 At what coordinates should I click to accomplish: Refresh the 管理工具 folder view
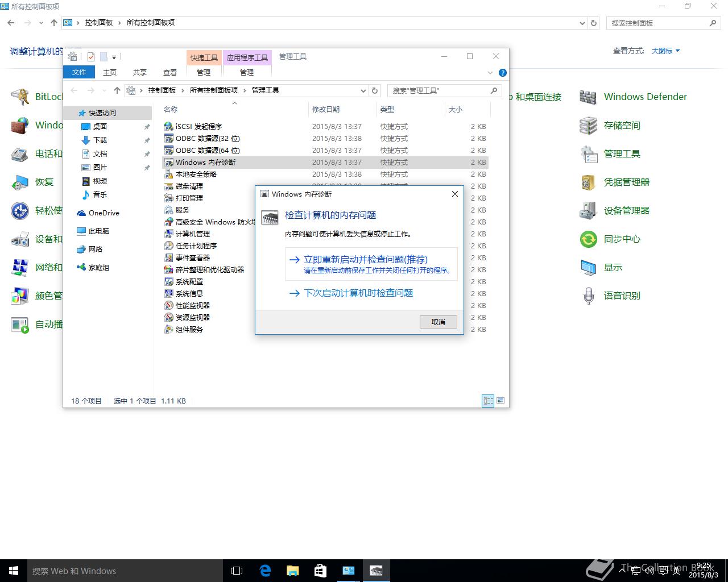click(x=375, y=90)
